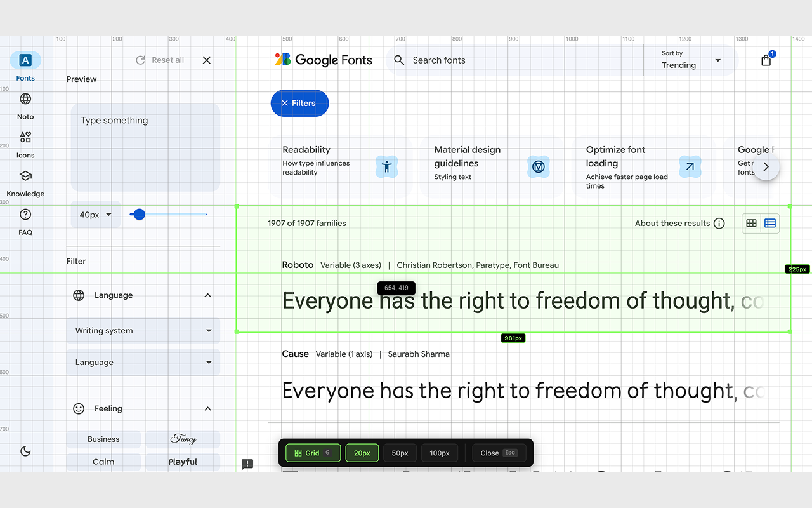
Task: Open the shopping bag of selected fonts
Action: point(766,60)
